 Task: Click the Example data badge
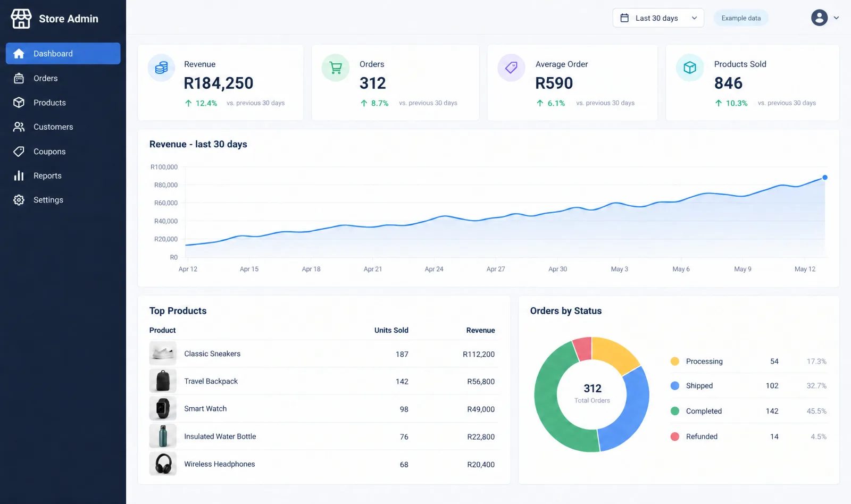pos(741,18)
